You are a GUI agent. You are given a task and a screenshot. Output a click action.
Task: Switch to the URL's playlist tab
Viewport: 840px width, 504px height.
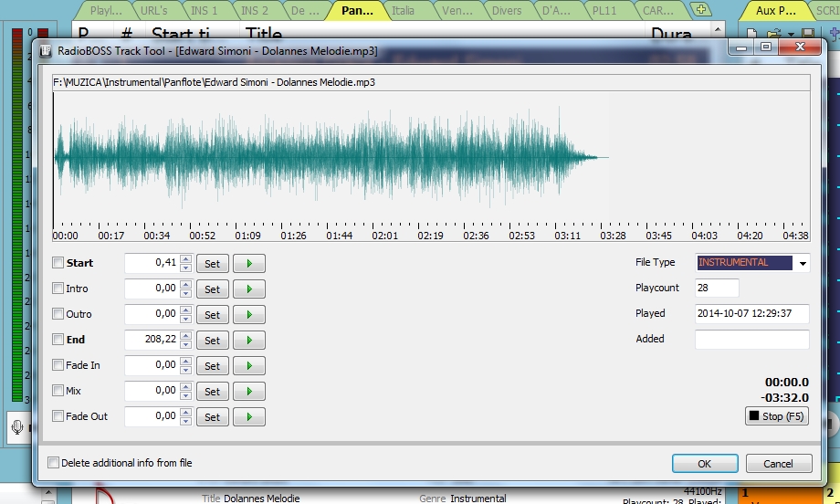tap(153, 10)
